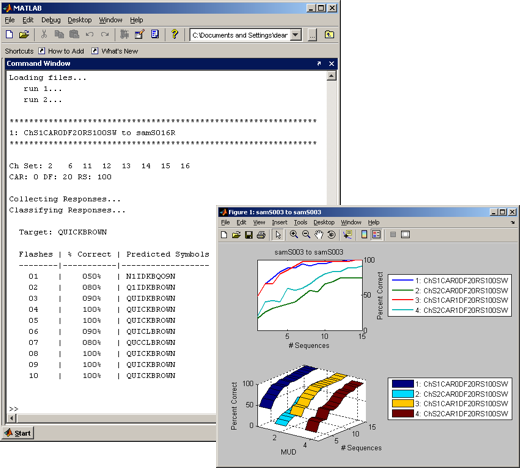521x469 pixels.
Task: Select the Rotate 3D tool
Action: 331,235
